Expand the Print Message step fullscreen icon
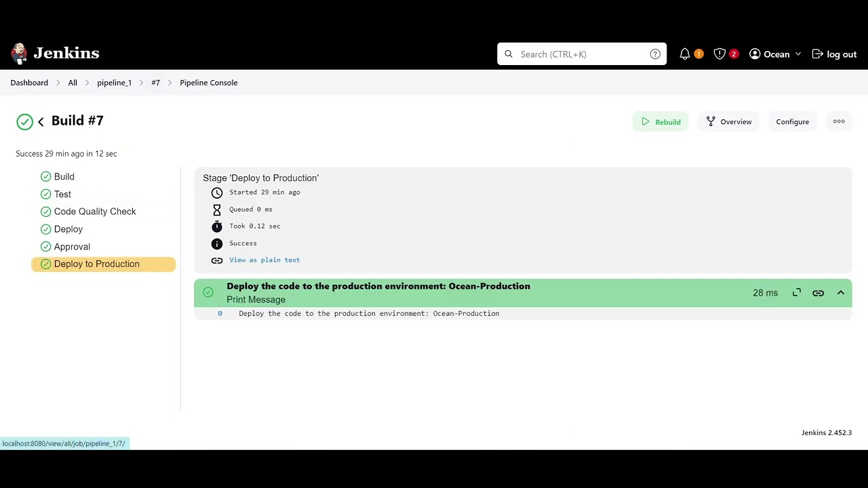The image size is (868, 488). tap(797, 293)
